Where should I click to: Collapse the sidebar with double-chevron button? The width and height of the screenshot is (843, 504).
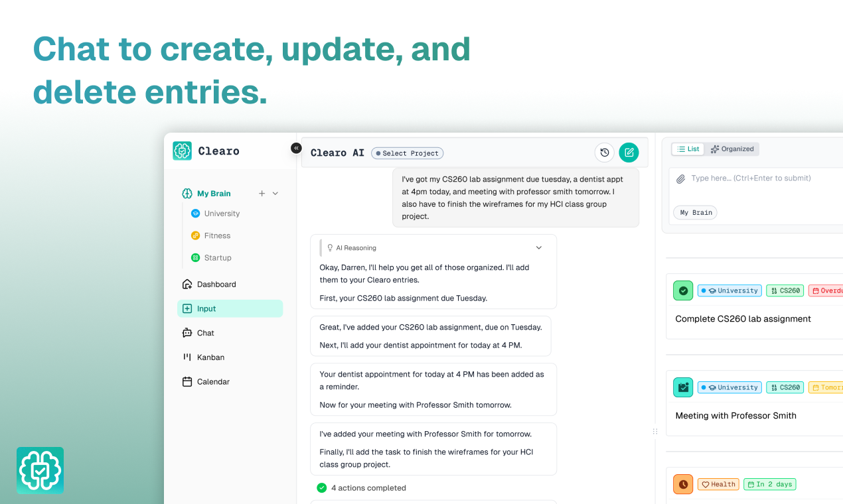coord(296,148)
